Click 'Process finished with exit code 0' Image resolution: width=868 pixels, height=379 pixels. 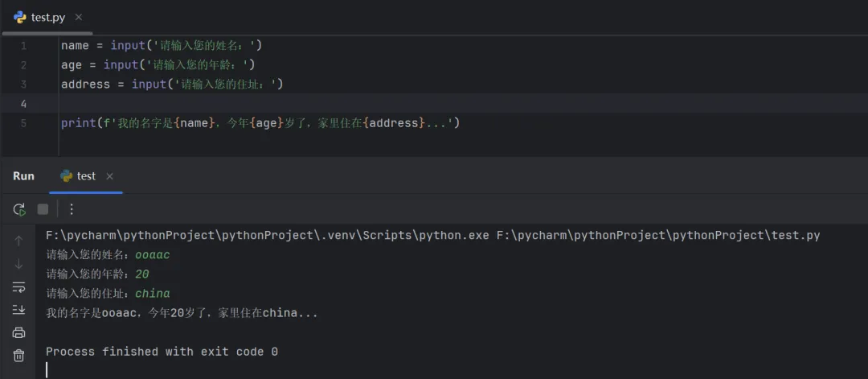pyautogui.click(x=162, y=352)
